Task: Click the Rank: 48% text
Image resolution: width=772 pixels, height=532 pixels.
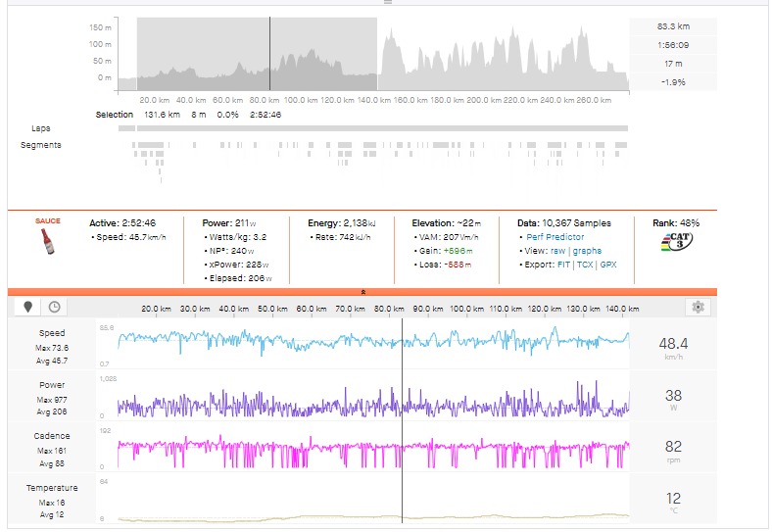Action: click(676, 223)
